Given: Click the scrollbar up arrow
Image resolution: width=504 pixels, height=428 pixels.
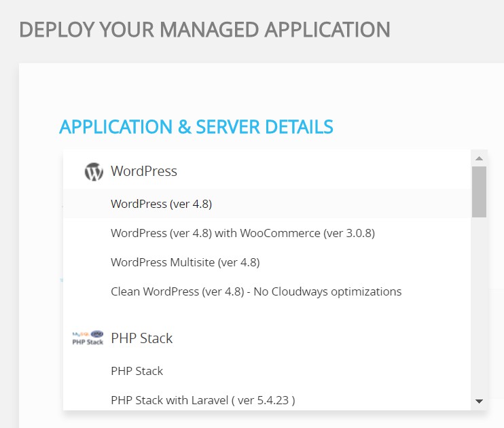Looking at the screenshot, I should click(x=480, y=158).
